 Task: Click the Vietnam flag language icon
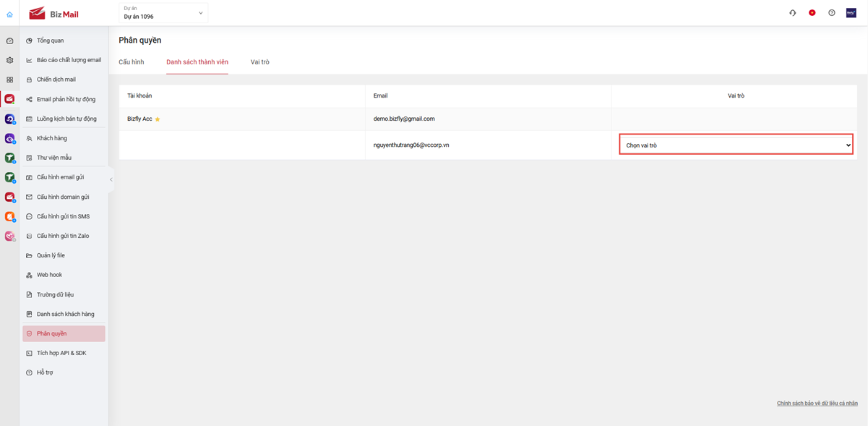click(x=812, y=13)
